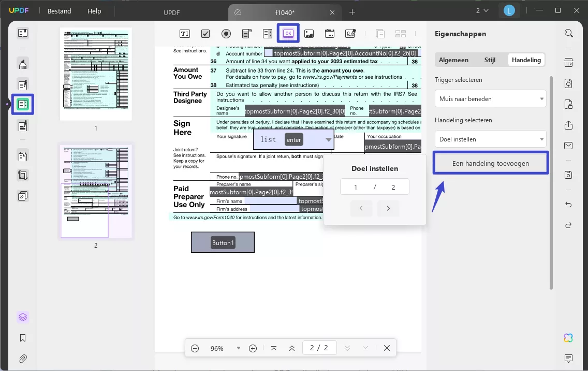
Task: Open Protect PDF lock icon
Action: tap(568, 104)
